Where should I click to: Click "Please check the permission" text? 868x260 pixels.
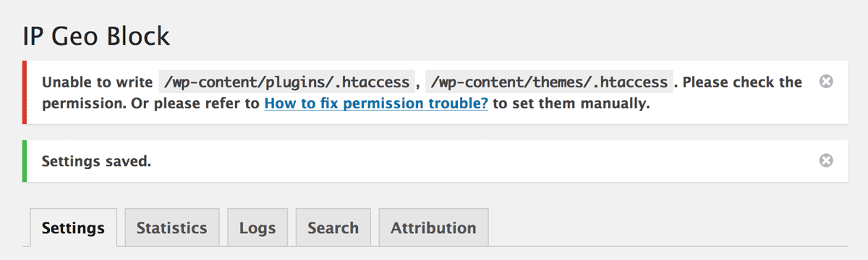422,92
